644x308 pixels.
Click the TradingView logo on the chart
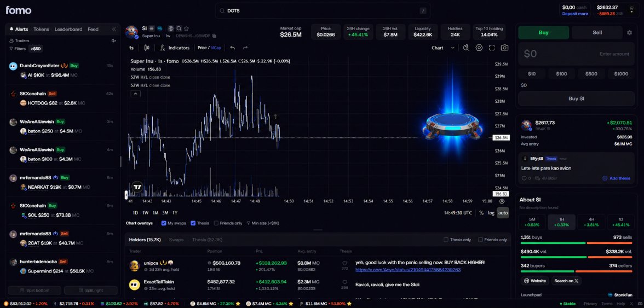(137, 187)
